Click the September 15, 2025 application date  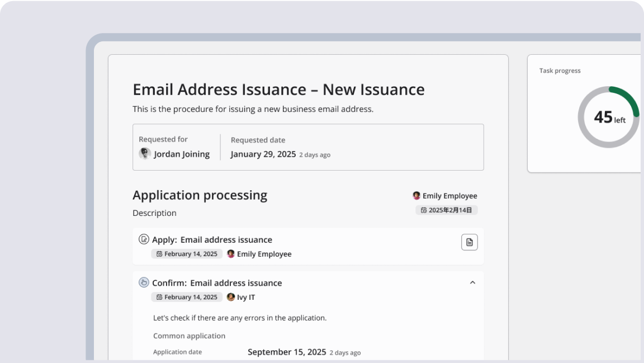click(x=287, y=352)
